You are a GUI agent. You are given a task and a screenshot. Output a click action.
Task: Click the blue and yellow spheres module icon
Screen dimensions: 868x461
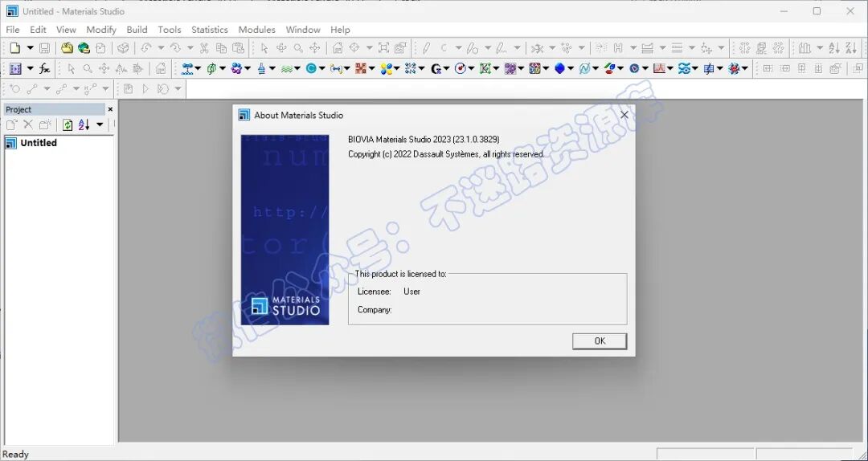tap(385, 68)
